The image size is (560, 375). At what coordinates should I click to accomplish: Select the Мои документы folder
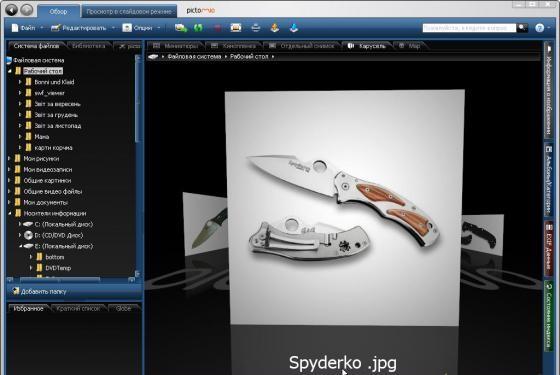[45, 202]
